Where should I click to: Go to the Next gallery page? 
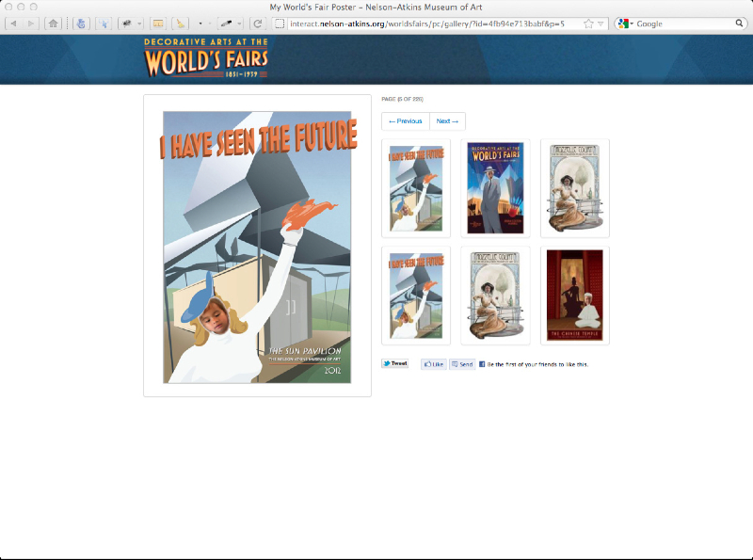click(x=447, y=121)
